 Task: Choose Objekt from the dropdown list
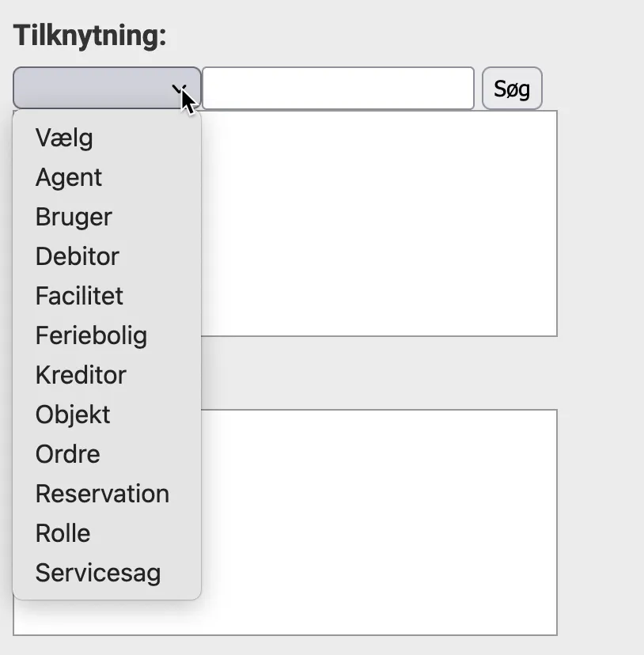(x=73, y=415)
